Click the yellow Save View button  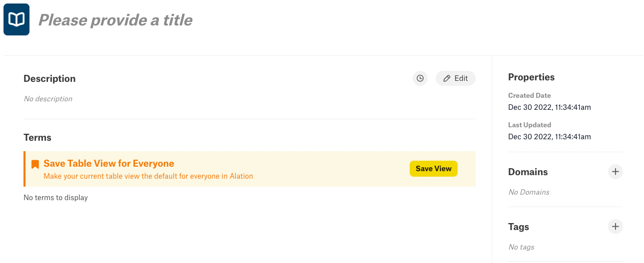tap(434, 169)
